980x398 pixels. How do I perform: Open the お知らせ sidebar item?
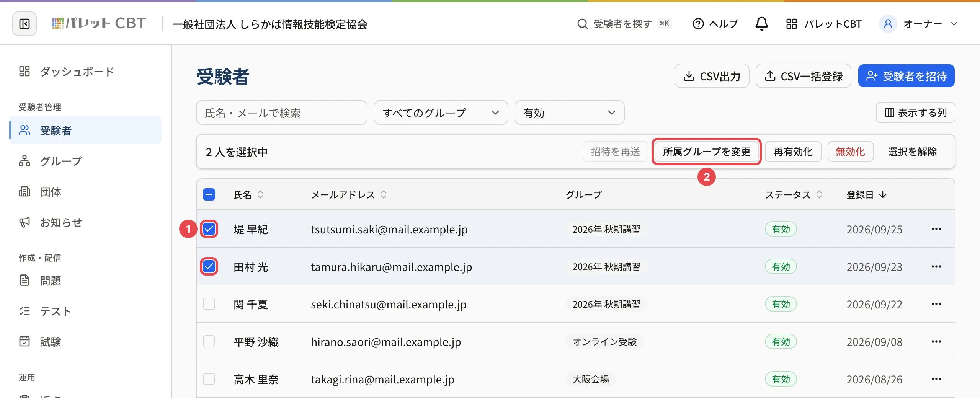pos(85,222)
